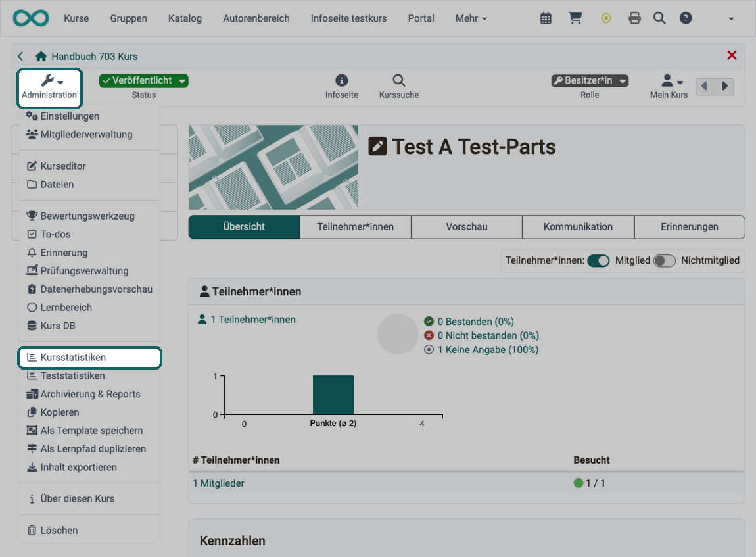
Task: Open the Administration dropdown
Action: tap(49, 87)
